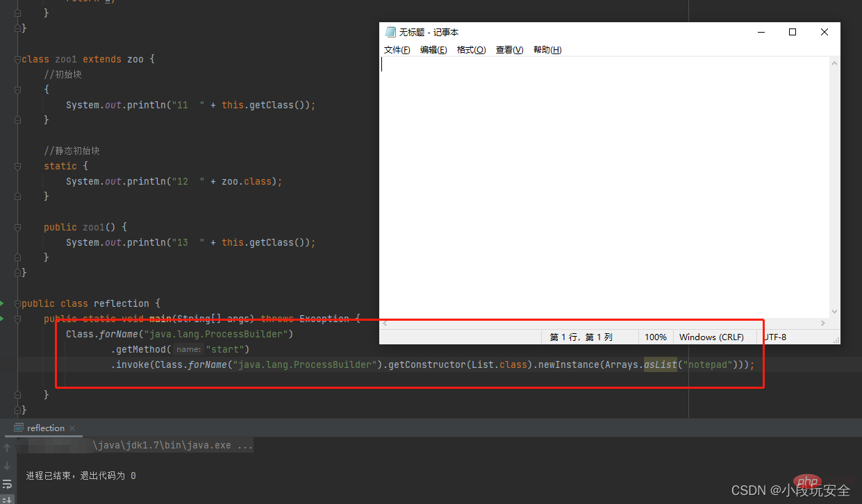The height and width of the screenshot is (504, 862).
Task: Toggle soft-wrap in the run console
Action: (7, 484)
